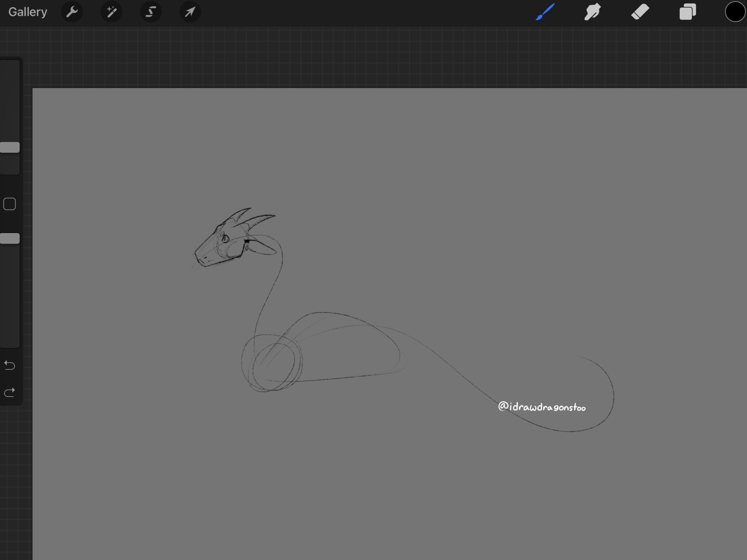Click the brush size slider handle

pyautogui.click(x=10, y=147)
